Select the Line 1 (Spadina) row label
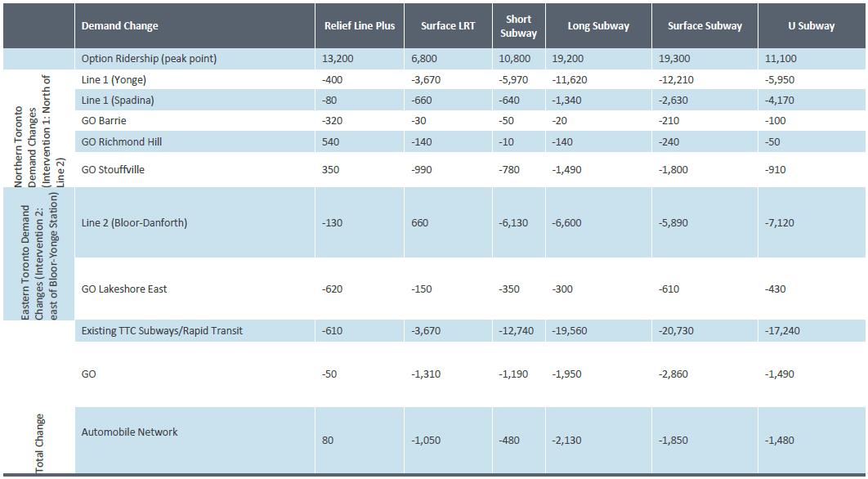This screenshot has height=479, width=868. coord(118,101)
